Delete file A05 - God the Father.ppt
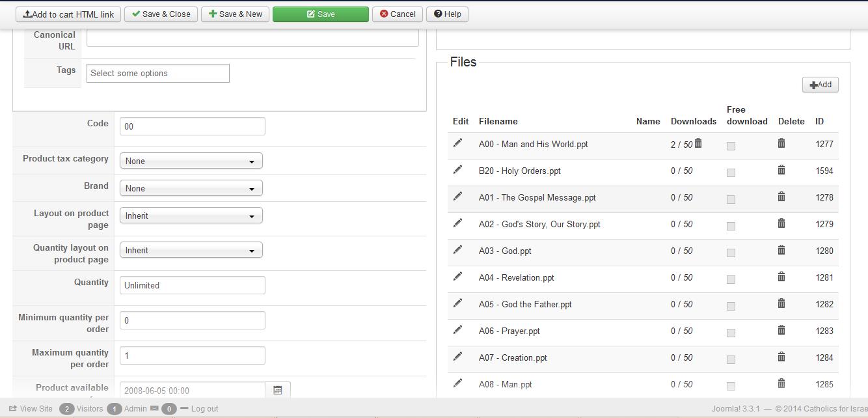This screenshot has height=418, width=868. [x=781, y=303]
